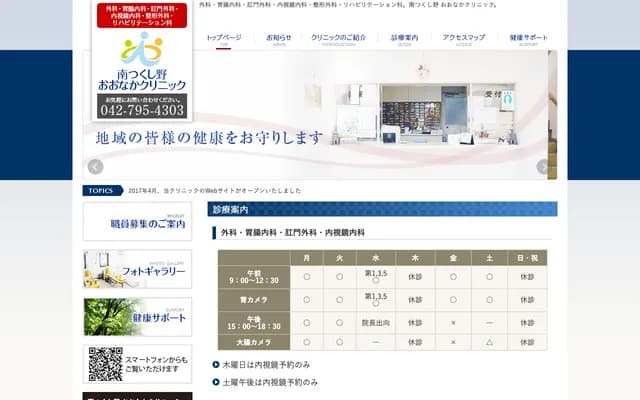Click the previous slide arrow
This screenshot has width=640, height=400.
click(x=95, y=167)
